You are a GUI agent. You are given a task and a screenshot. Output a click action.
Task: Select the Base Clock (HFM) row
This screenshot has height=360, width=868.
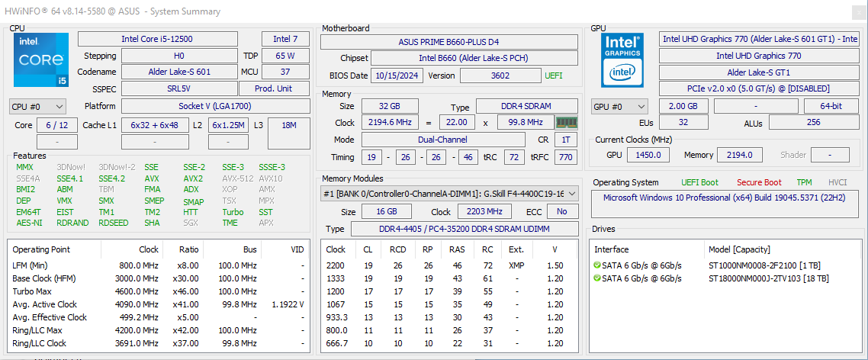159,278
